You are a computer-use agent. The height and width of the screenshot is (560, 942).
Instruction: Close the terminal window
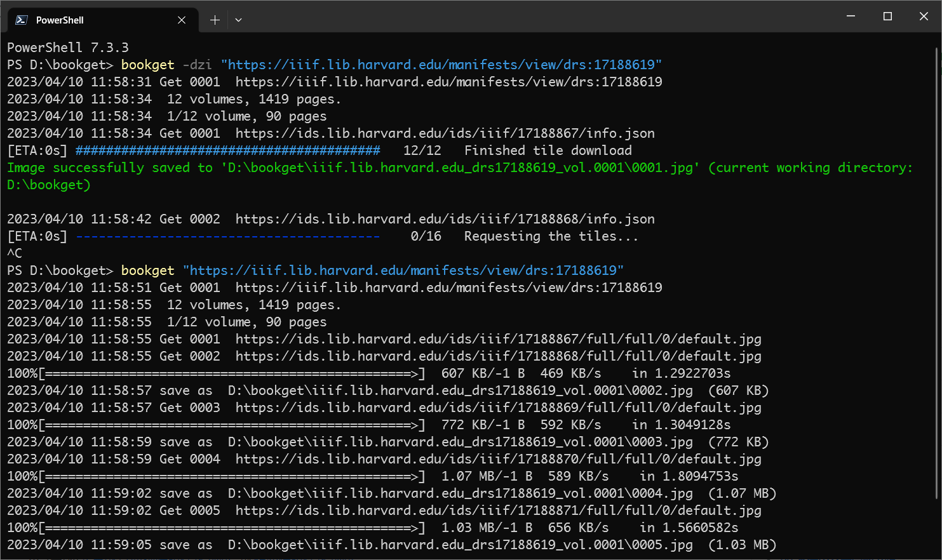[x=924, y=17]
